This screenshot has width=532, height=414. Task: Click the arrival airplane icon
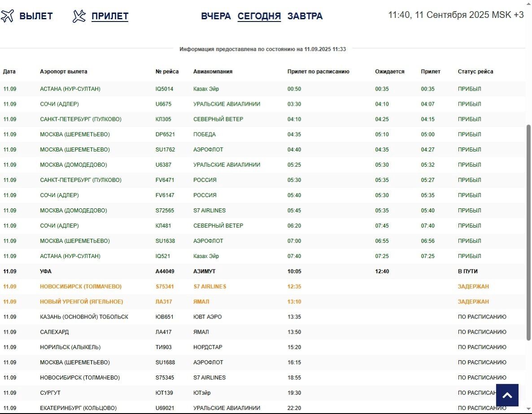tap(79, 16)
